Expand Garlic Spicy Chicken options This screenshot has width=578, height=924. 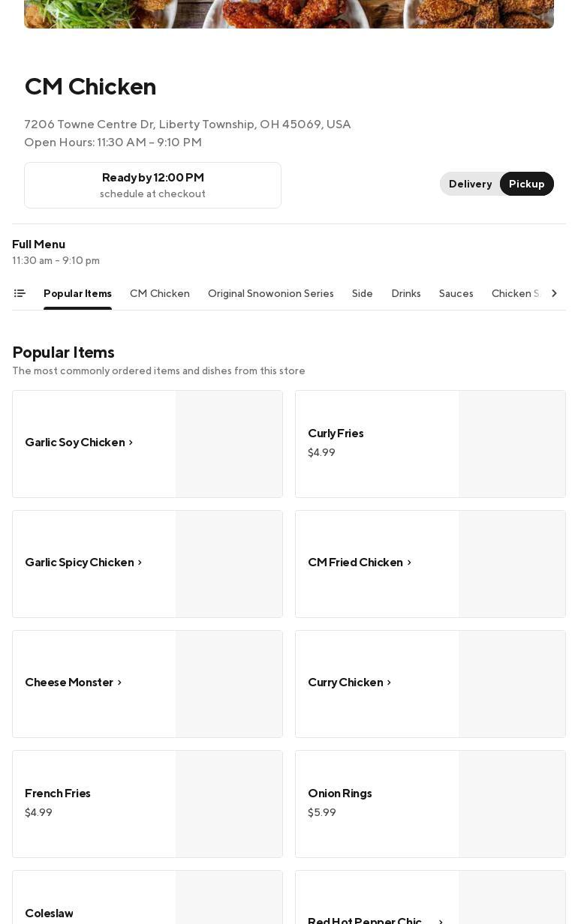point(84,562)
